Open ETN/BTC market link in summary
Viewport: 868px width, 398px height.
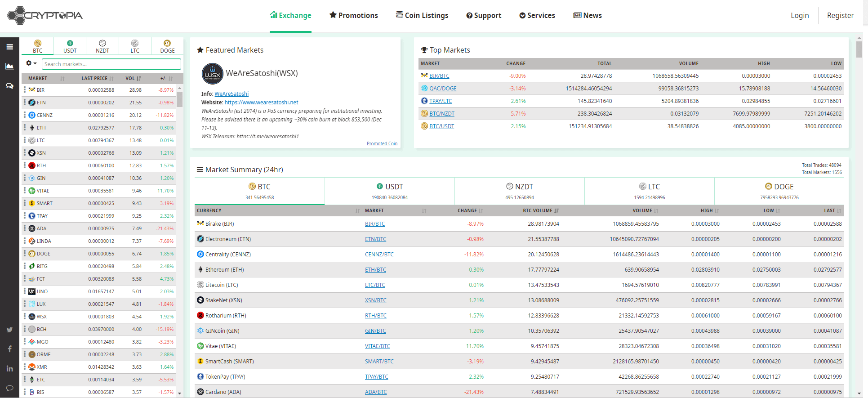(375, 239)
